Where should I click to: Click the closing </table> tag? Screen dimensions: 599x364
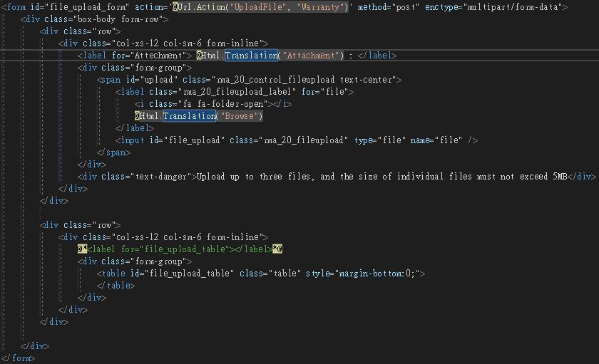click(x=116, y=286)
